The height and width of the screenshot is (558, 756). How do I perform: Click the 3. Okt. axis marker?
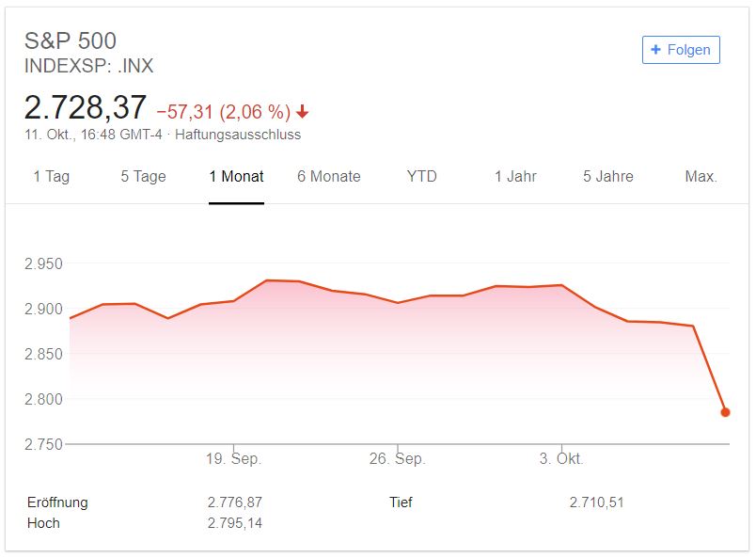click(561, 458)
